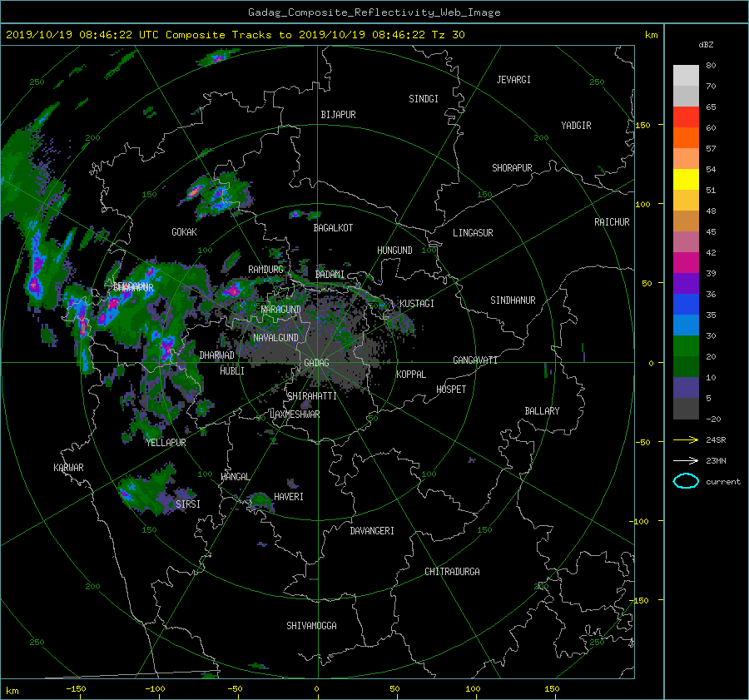This screenshot has width=749, height=700.
Task: Click the 0 tick on bottom axis
Action: point(316,689)
